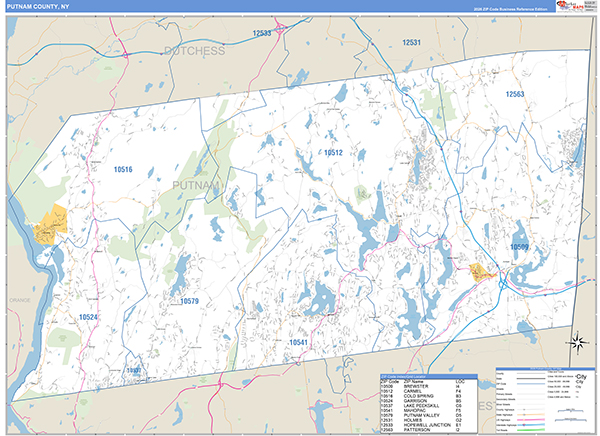Click the COLD SPRING row in ZIP index

click(x=429, y=396)
